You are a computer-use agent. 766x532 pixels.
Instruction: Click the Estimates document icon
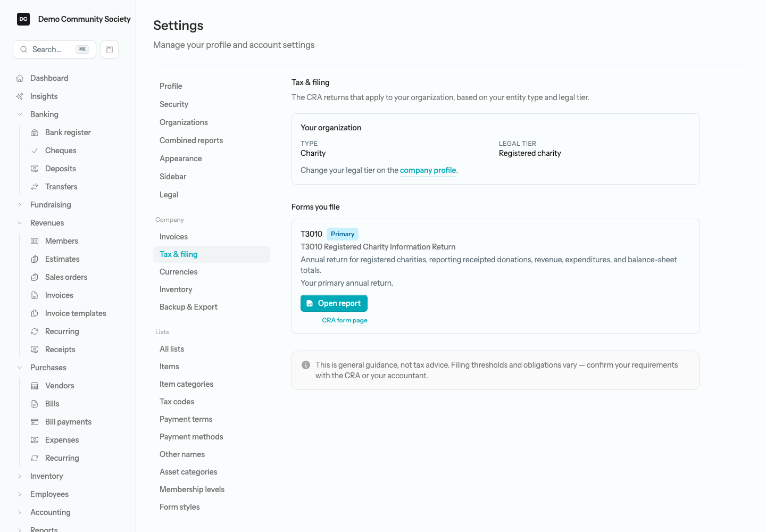35,259
